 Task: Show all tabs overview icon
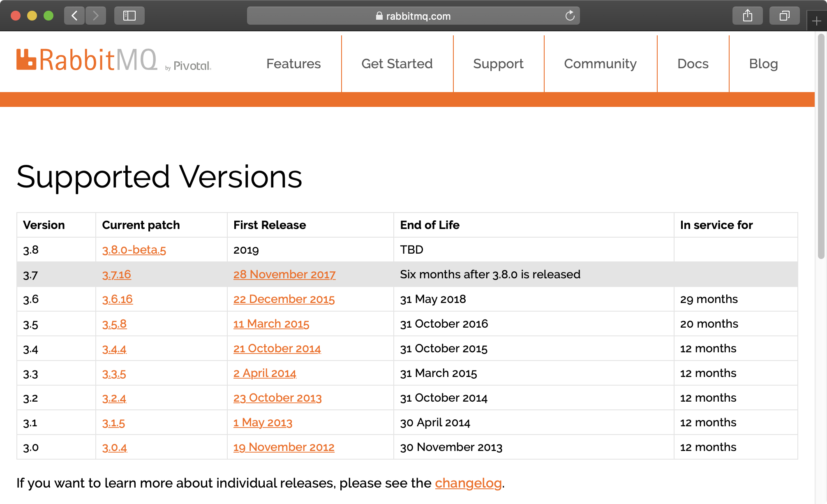[784, 16]
